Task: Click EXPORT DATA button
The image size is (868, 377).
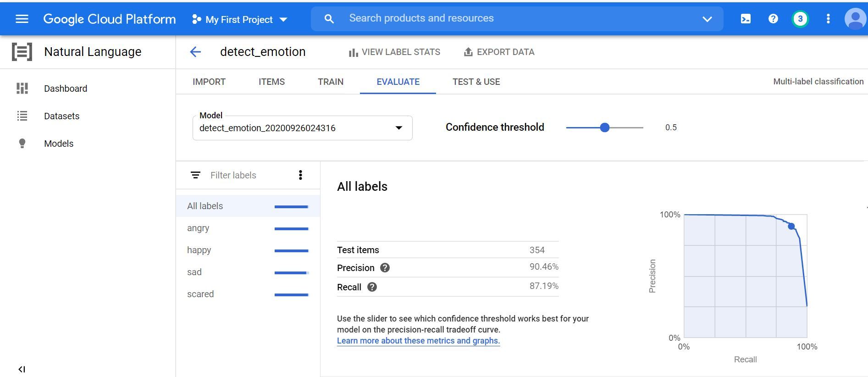Action: [499, 52]
